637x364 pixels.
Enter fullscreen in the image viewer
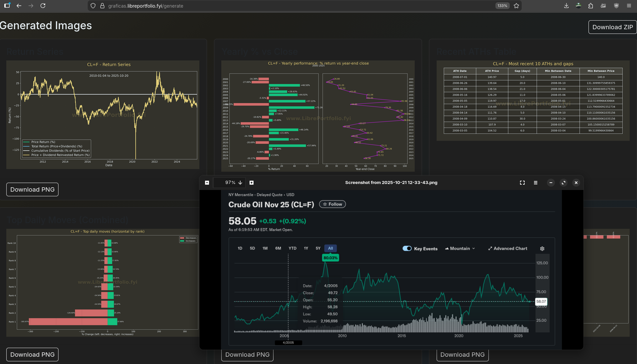tap(522, 183)
